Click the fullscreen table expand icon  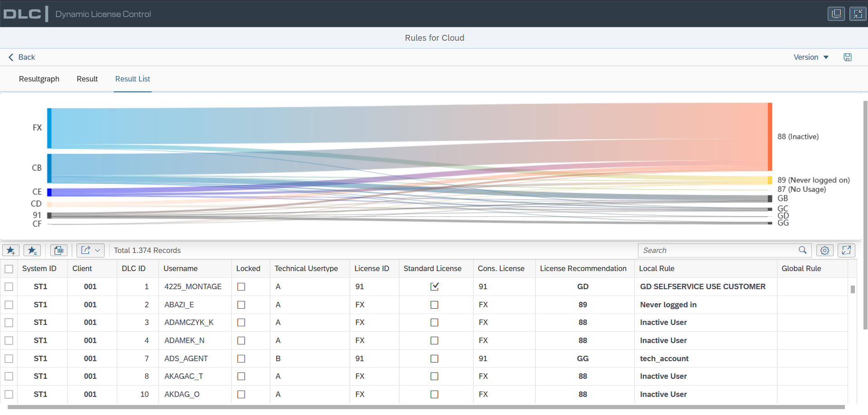[x=846, y=250]
